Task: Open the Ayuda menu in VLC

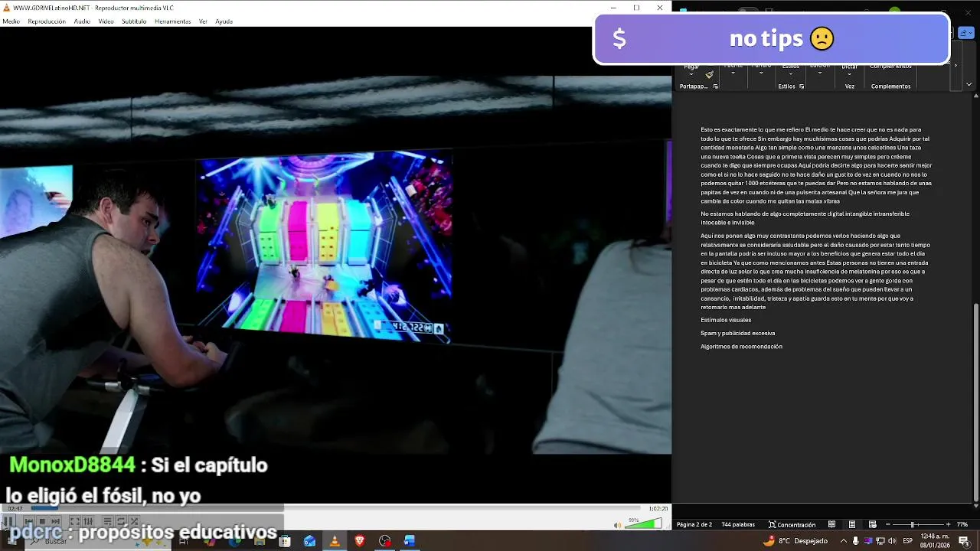Action: tap(224, 21)
